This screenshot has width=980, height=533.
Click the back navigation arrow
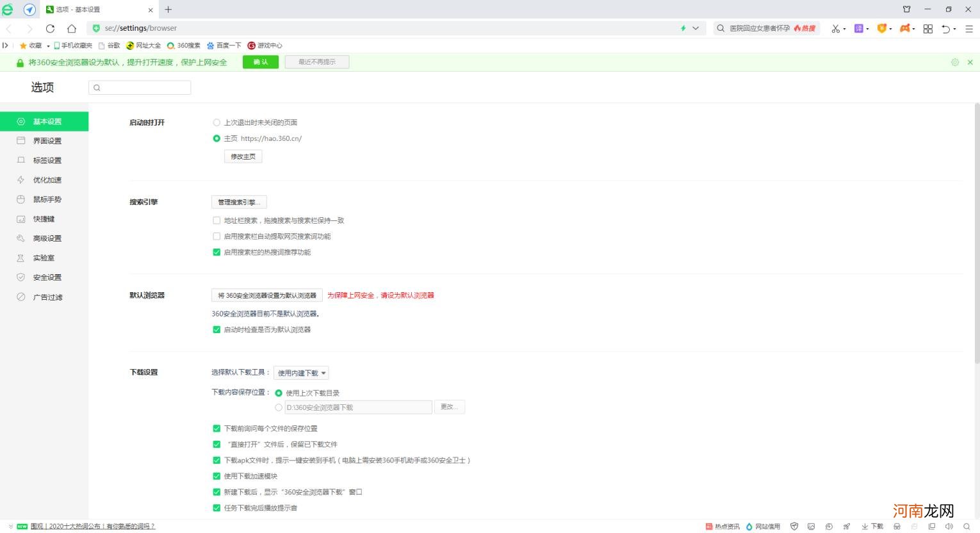click(9, 28)
